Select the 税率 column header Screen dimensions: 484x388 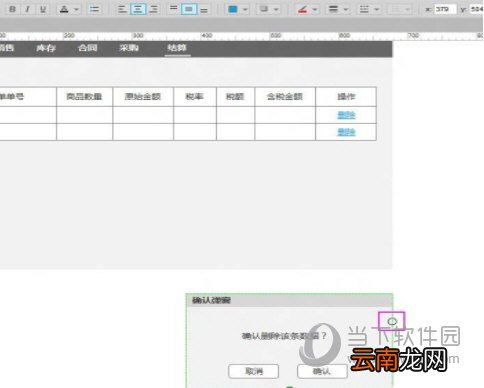point(195,97)
